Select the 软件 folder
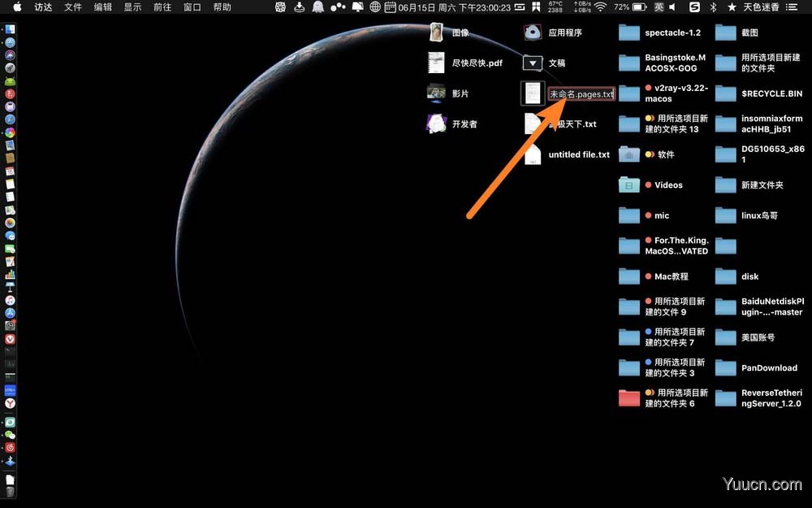Screen dimensions: 812x508 (x=629, y=154)
